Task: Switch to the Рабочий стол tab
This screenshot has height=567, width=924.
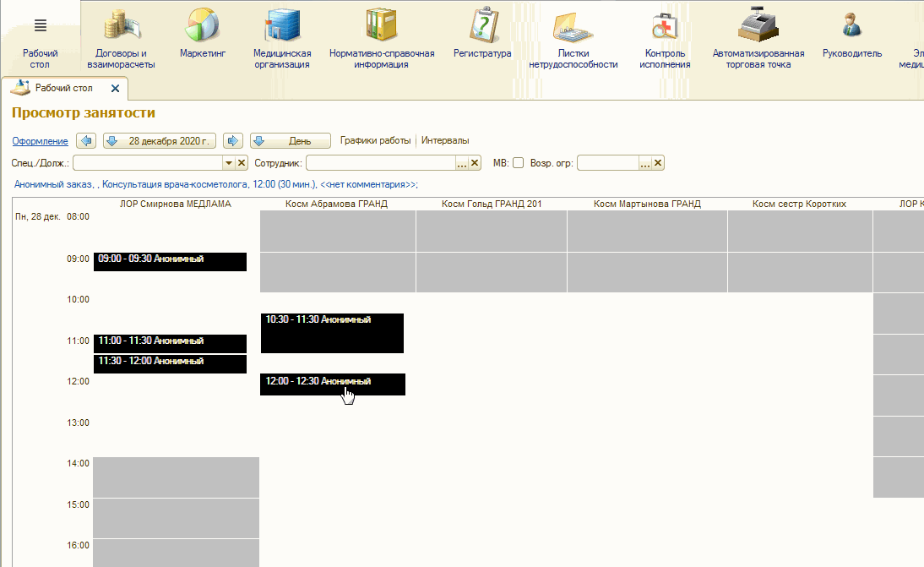Action: click(x=63, y=88)
